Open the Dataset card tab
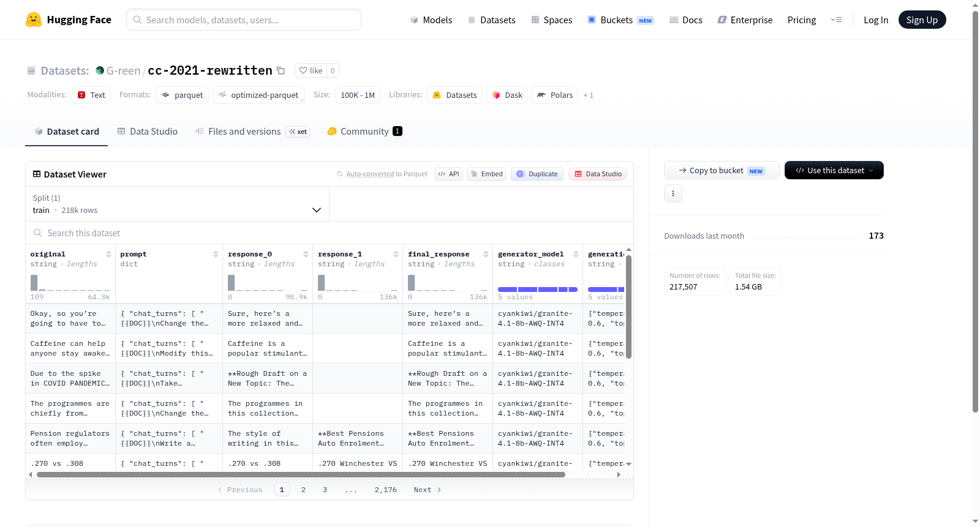Viewport: 980px width, 527px height. point(66,131)
